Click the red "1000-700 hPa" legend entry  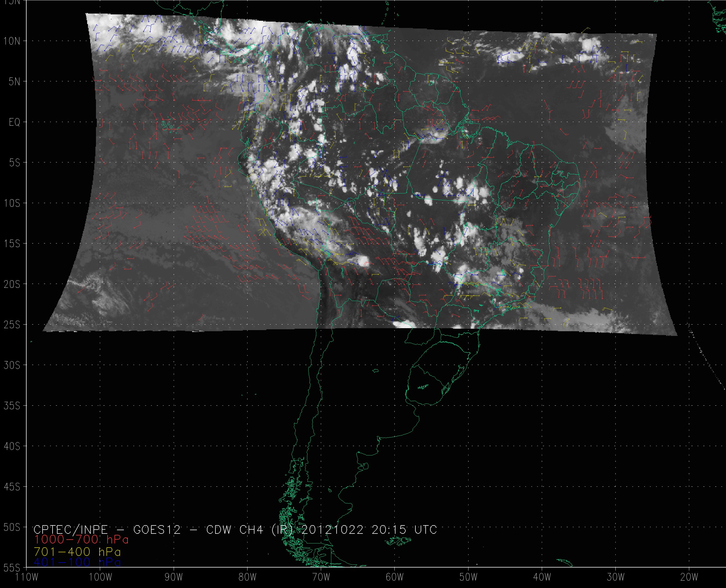tap(81, 540)
